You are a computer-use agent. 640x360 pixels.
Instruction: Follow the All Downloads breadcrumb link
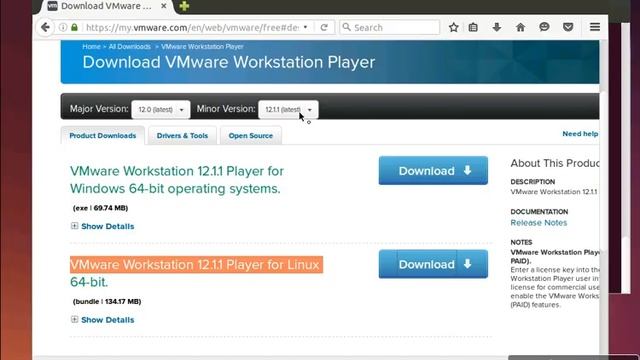point(129,47)
